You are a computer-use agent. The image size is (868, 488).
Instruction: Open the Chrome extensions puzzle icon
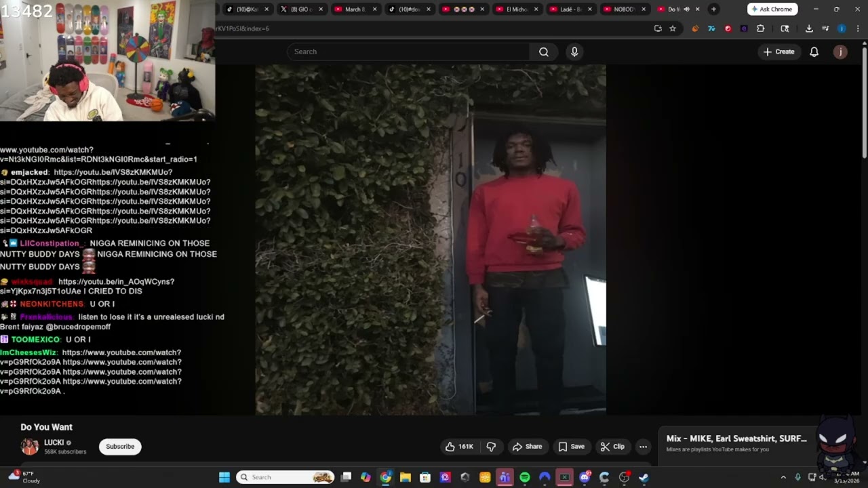pos(760,28)
